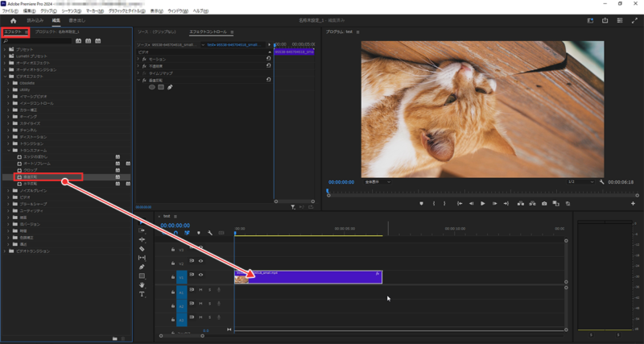Open the 編集(E) menu
The height and width of the screenshot is (344, 644).
[x=29, y=11]
